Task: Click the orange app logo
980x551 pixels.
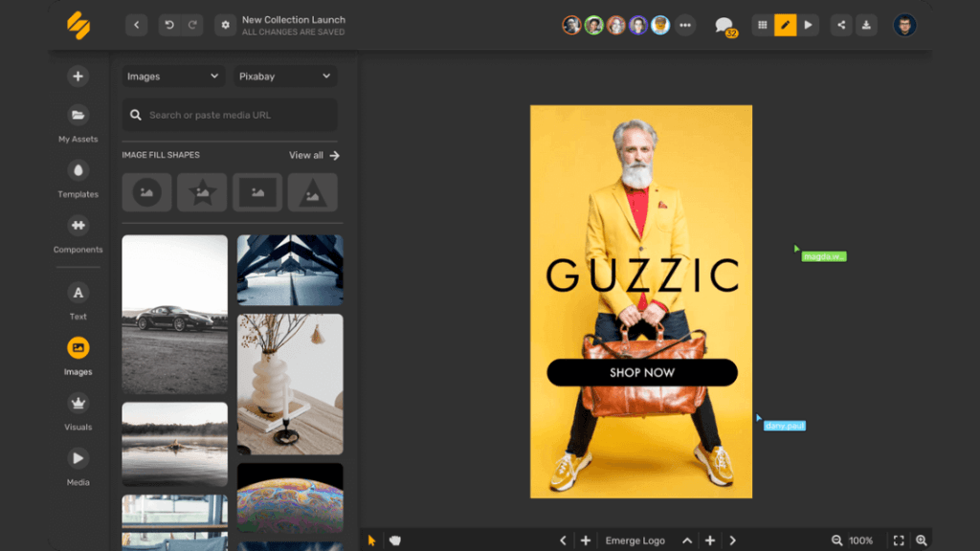Action: tap(78, 26)
